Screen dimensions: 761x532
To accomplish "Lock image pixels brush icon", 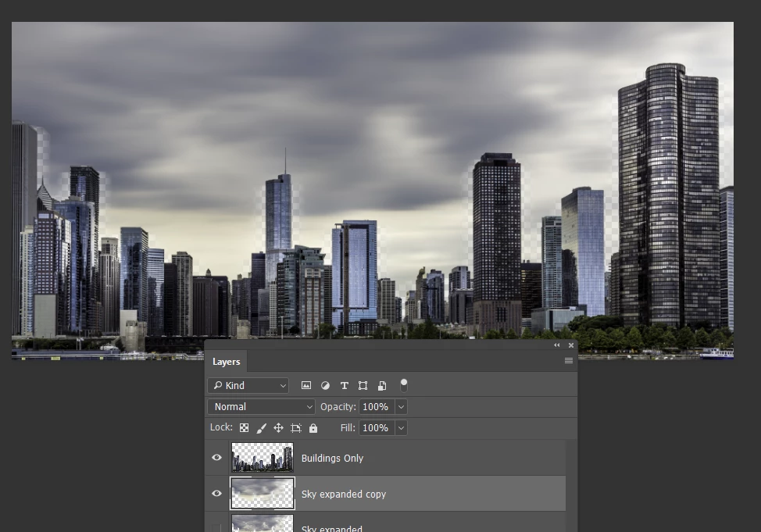I will (261, 427).
